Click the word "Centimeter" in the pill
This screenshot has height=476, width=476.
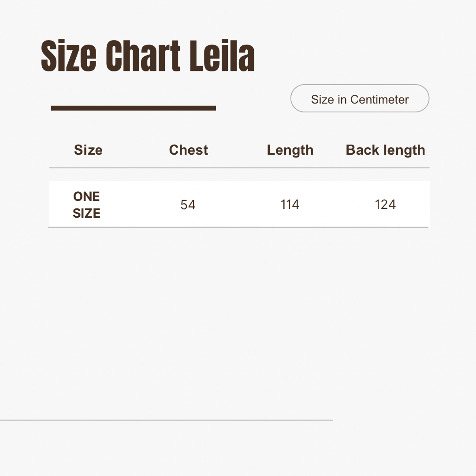(x=379, y=100)
